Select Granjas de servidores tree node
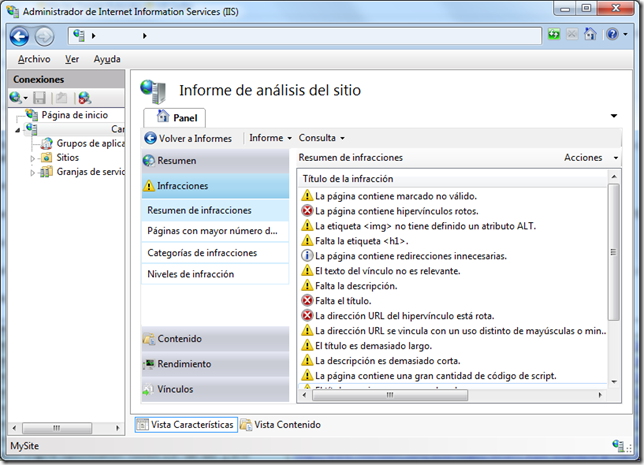The image size is (644, 465). pyautogui.click(x=90, y=172)
